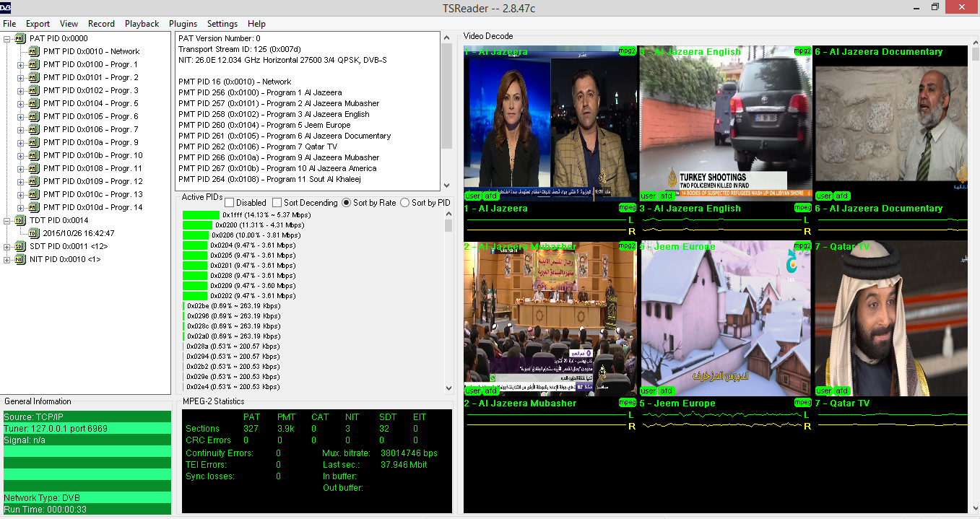Image resolution: width=980 pixels, height=519 pixels.
Task: Expand PMT PID 0x010d Progr. 14 node
Action: [x=21, y=207]
